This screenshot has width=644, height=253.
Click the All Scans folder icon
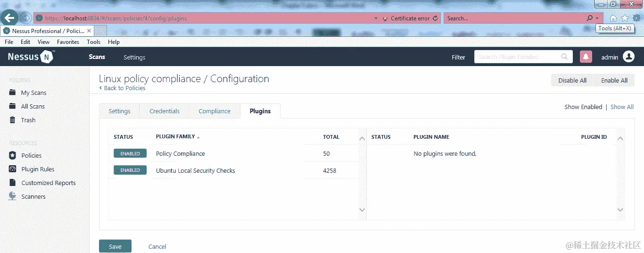[13, 106]
